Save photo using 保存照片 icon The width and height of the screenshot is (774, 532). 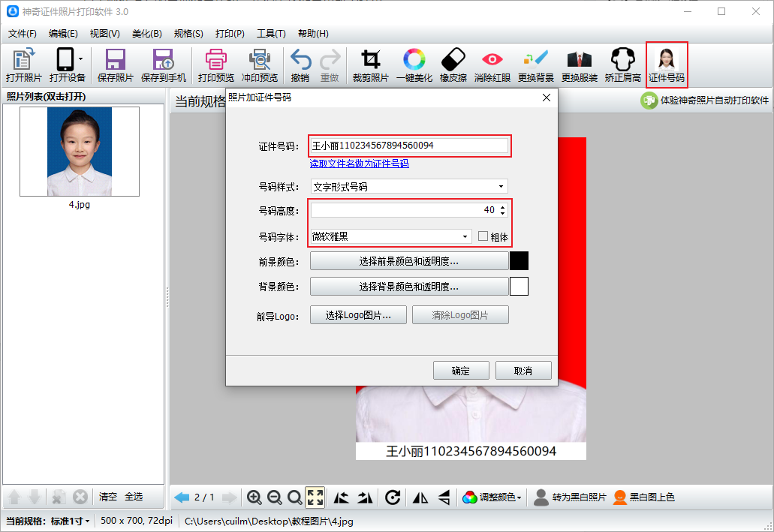coord(115,65)
